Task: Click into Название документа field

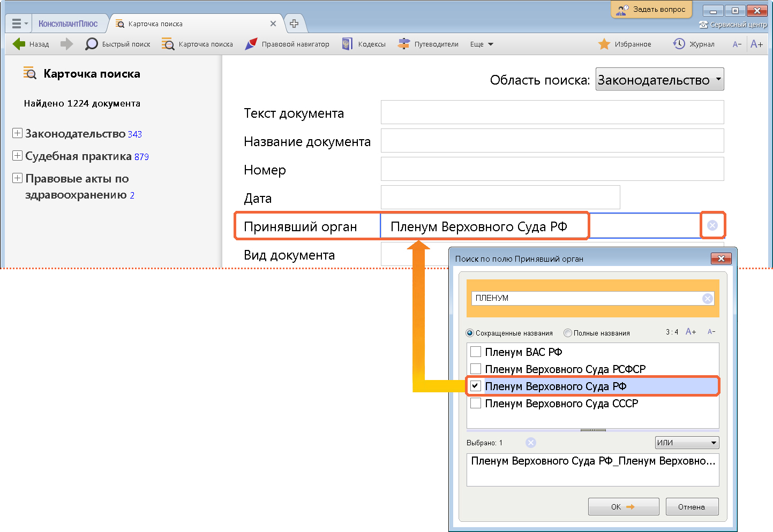Action: [552, 141]
